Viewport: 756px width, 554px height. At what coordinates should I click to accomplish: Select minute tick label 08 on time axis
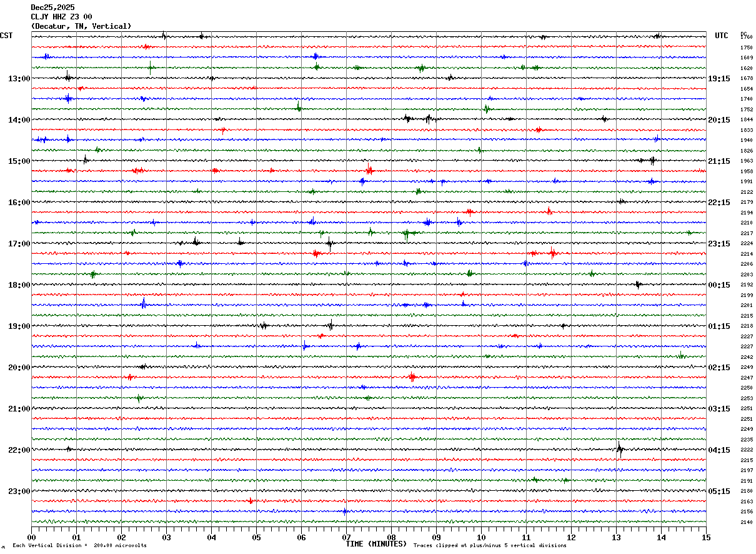(x=391, y=537)
